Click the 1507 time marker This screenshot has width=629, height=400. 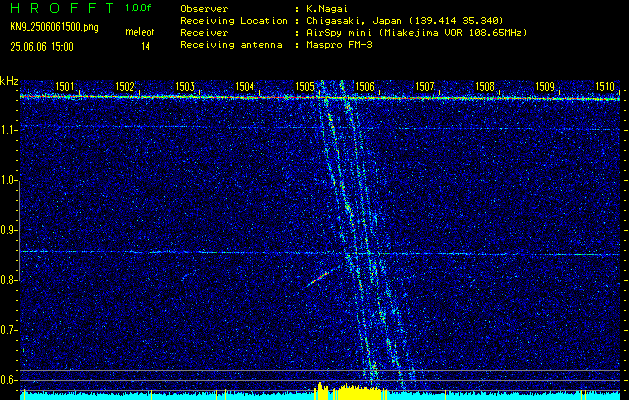[x=425, y=86]
